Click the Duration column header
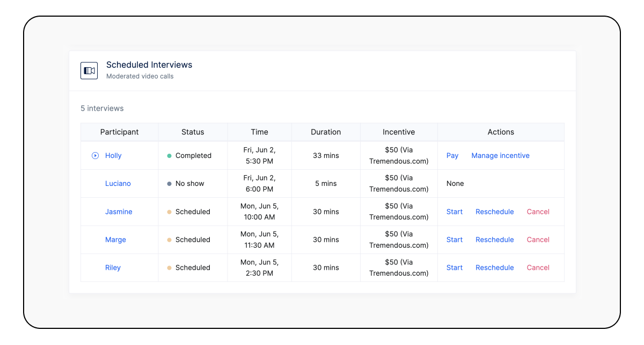644x345 pixels. click(x=326, y=132)
